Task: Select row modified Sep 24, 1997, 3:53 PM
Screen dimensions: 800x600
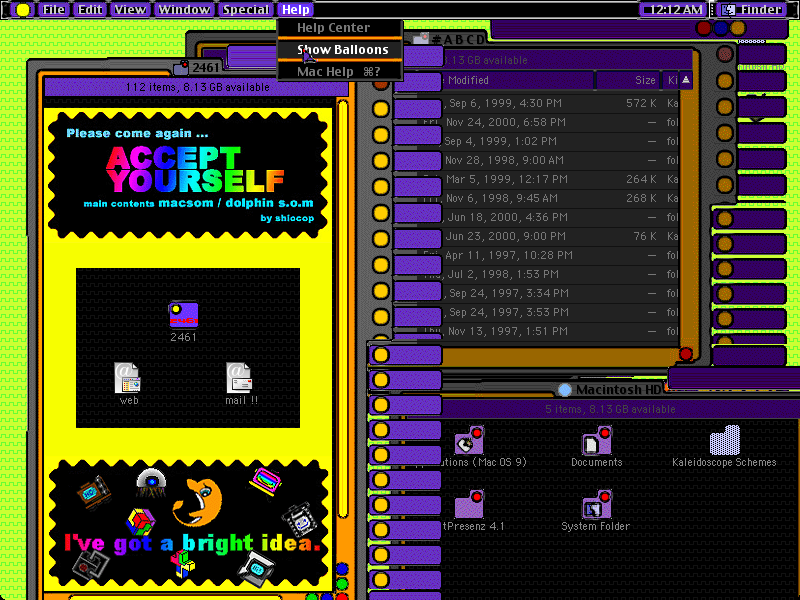Action: pos(561,312)
